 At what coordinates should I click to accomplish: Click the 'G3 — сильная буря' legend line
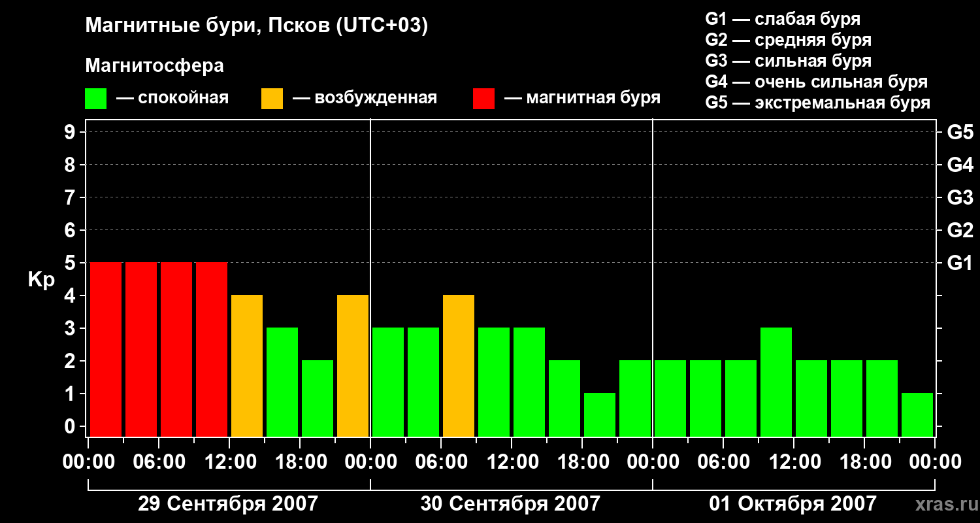click(789, 61)
